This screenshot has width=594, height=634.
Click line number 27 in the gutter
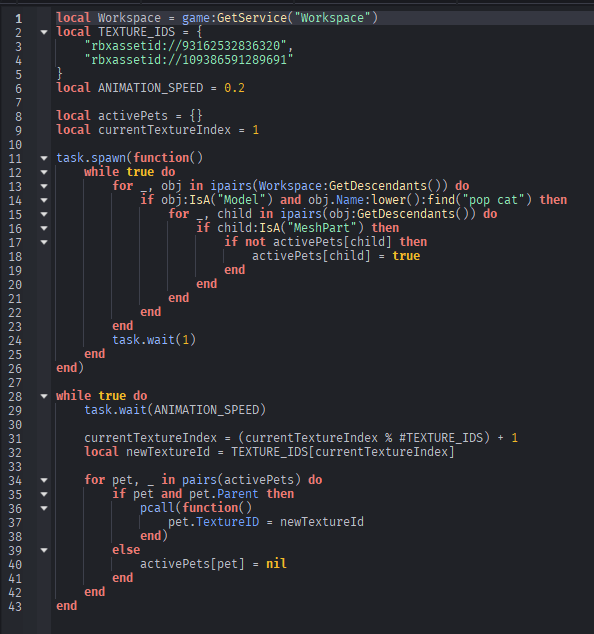click(x=15, y=382)
